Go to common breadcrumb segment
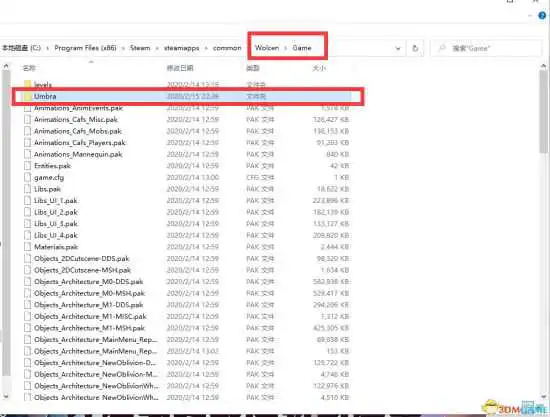Image resolution: width=550 pixels, height=417 pixels. (227, 48)
